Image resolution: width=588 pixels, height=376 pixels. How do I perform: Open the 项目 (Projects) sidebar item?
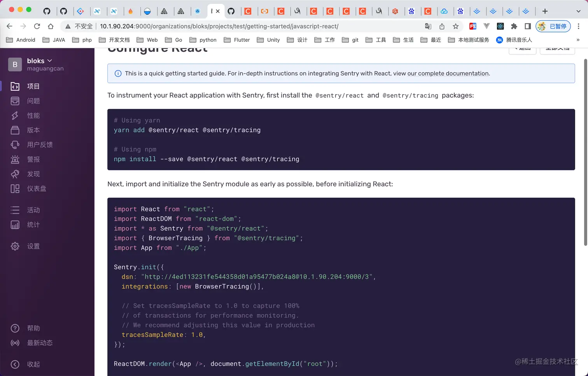coord(26,86)
